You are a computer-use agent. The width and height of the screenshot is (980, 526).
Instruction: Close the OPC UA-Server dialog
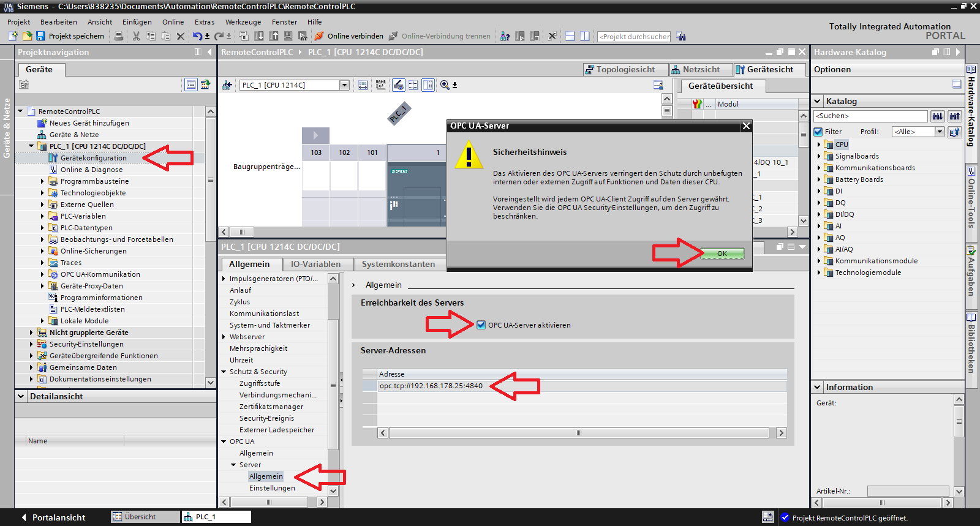(746, 126)
